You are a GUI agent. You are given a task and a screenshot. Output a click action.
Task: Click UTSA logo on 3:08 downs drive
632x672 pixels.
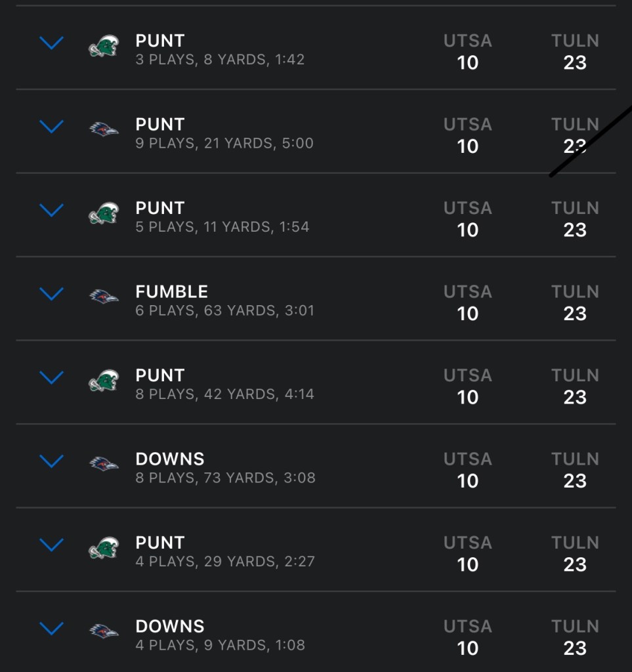104,464
